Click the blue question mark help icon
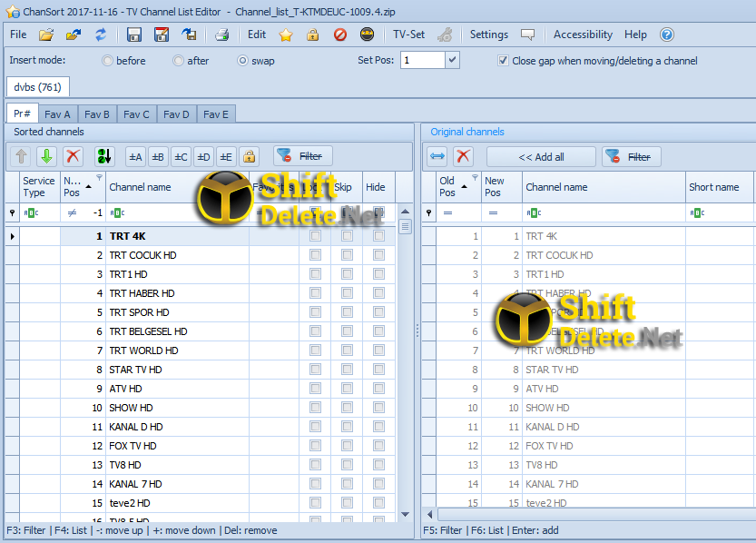 (x=667, y=35)
